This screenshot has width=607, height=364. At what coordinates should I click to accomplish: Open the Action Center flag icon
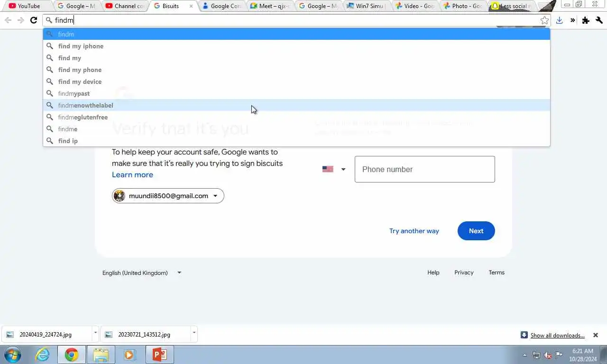(559, 355)
